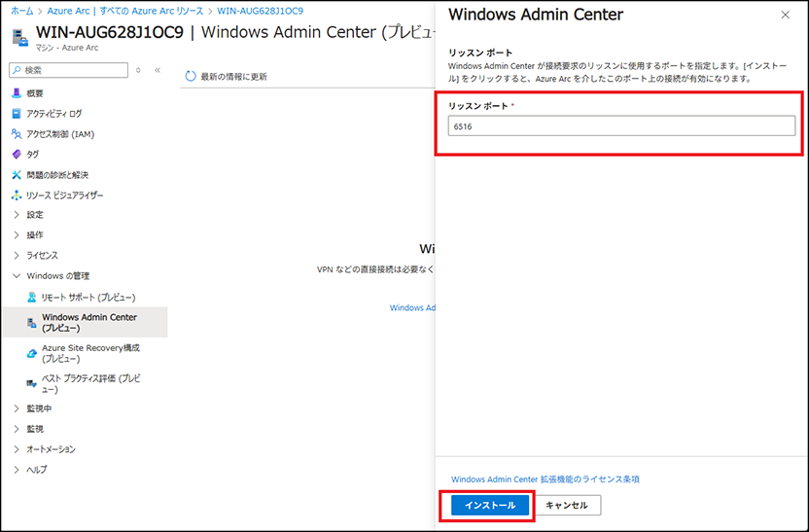Image resolution: width=809 pixels, height=532 pixels.
Task: Expand the 操作 section
Action: point(17,235)
